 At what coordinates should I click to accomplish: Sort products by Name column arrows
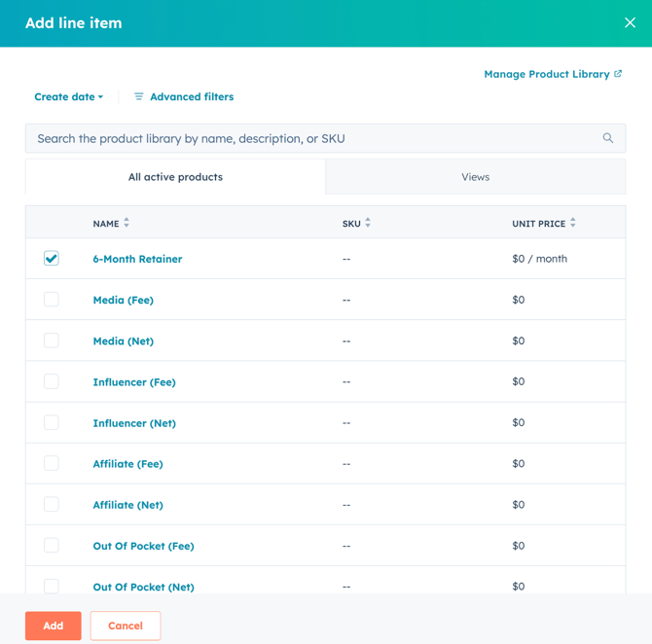[x=127, y=224]
